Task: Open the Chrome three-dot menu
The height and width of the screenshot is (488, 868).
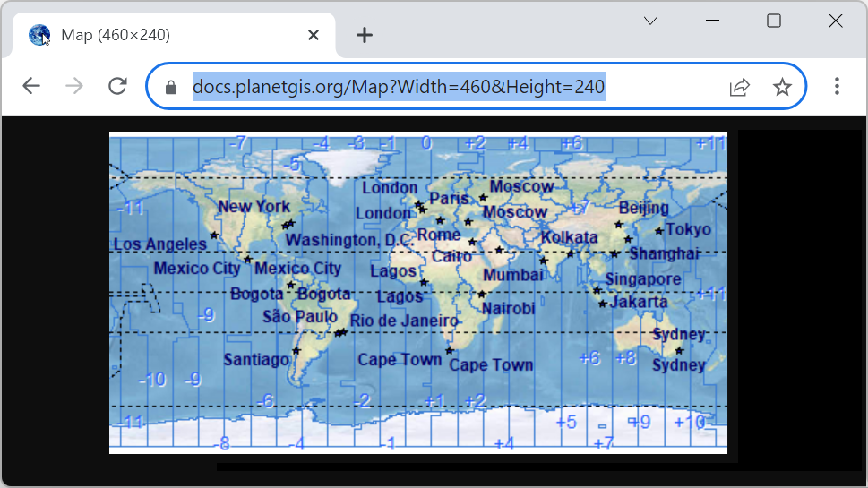Action: tap(837, 86)
